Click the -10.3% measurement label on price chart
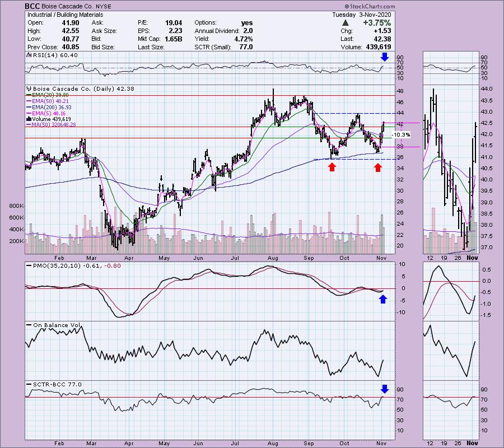This screenshot has height=448, width=504. (x=402, y=134)
